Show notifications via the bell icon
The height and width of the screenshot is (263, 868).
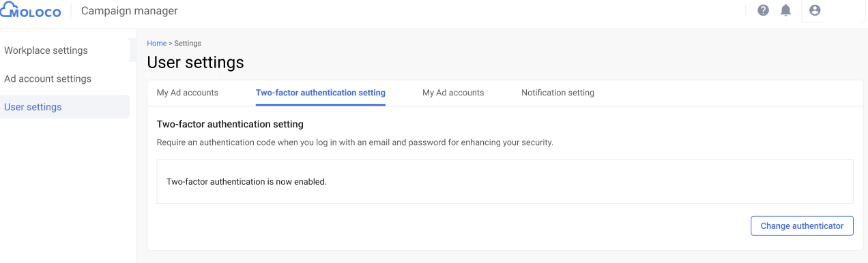pos(786,10)
